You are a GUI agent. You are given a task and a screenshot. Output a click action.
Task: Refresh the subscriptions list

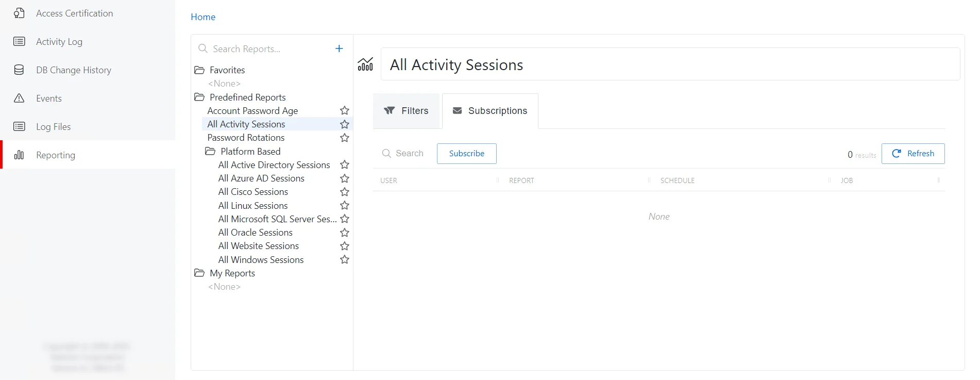(913, 154)
